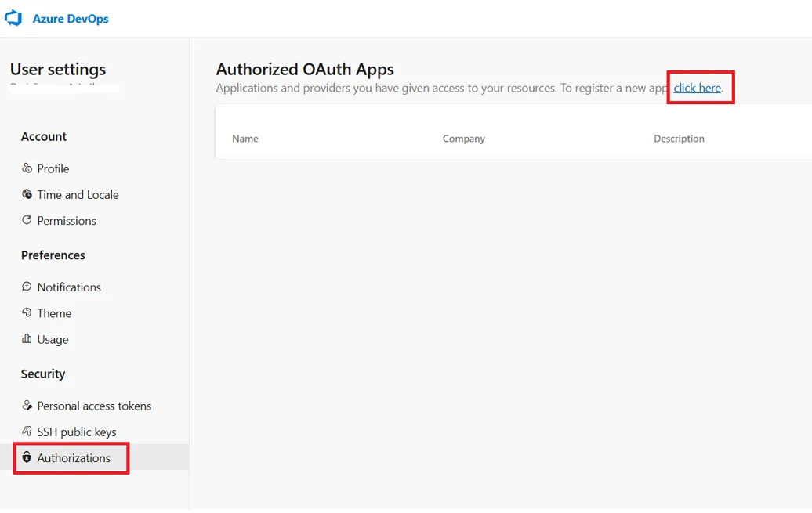Screen dimensions: 812x513
Task: Open Time and Locale settings via its clock icon
Action: tap(26, 194)
